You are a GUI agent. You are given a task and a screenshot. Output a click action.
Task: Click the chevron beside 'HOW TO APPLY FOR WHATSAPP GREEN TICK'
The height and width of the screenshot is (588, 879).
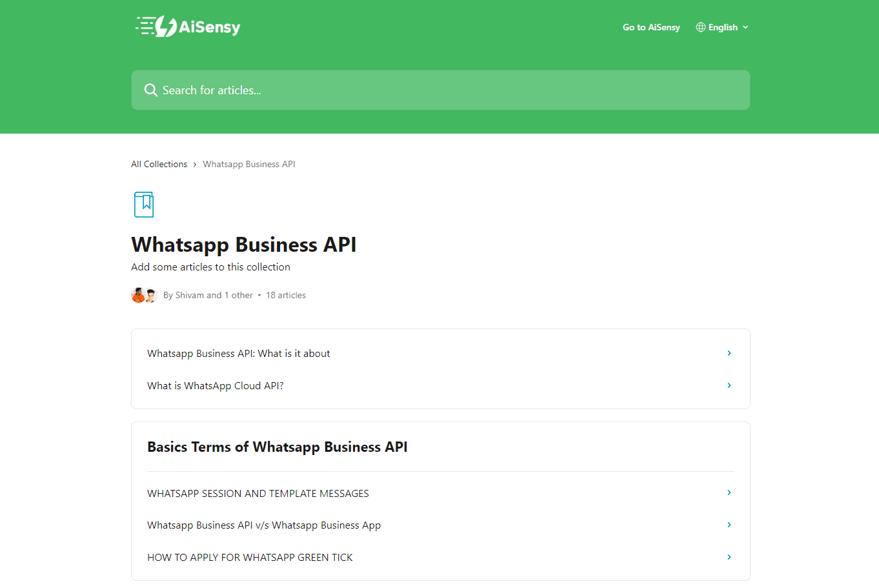[729, 556]
